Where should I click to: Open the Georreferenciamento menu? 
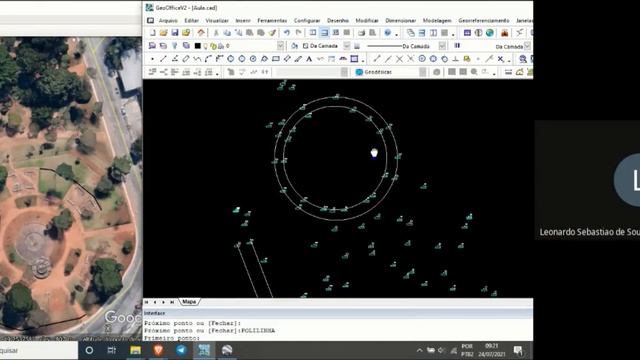click(484, 20)
